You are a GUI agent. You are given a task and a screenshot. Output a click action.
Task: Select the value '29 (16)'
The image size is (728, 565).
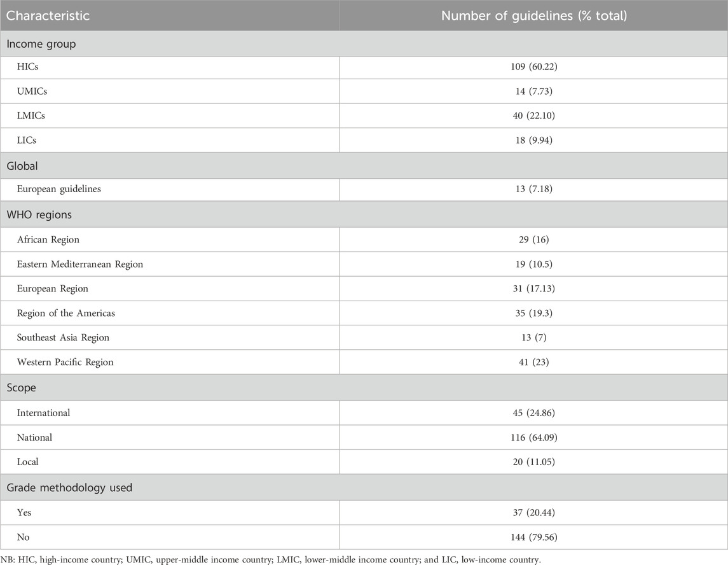pos(534,240)
